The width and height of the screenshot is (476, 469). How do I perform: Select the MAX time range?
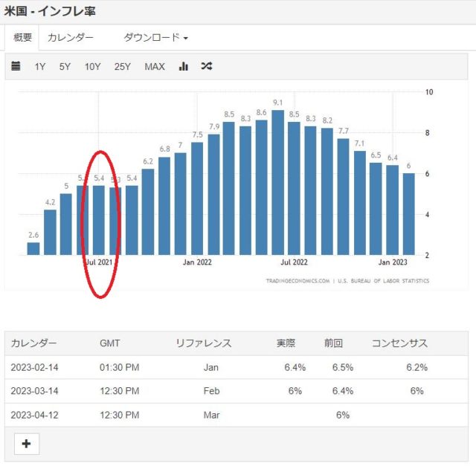point(155,67)
